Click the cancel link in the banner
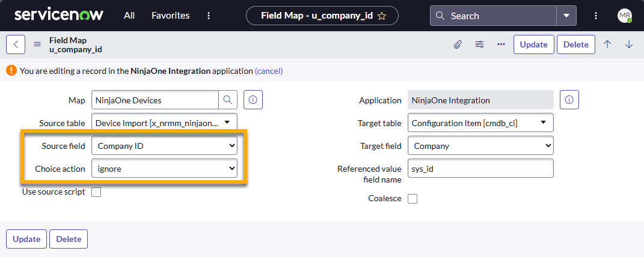Screen dimensions: 644x257 tap(269, 71)
